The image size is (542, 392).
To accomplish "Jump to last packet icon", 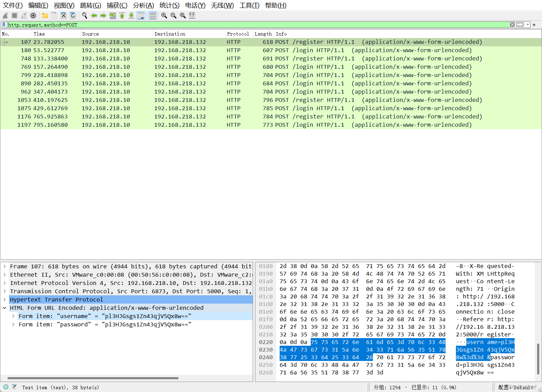I will [x=131, y=16].
